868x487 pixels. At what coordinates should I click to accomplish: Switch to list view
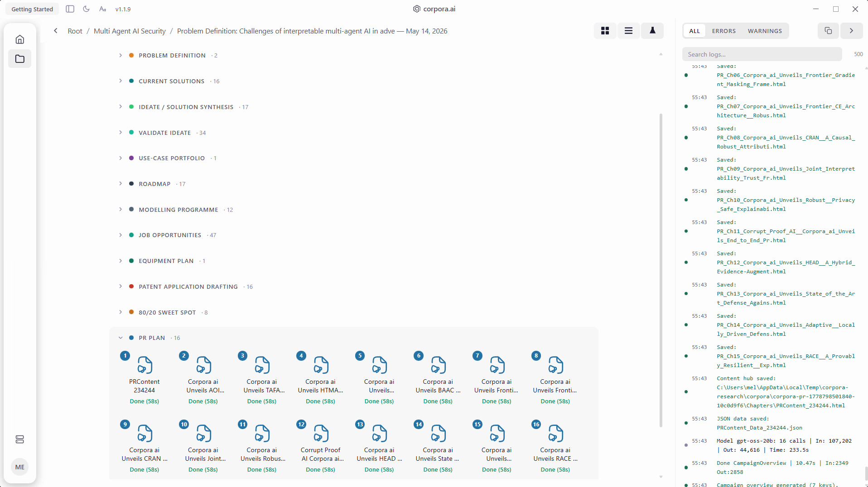(628, 31)
